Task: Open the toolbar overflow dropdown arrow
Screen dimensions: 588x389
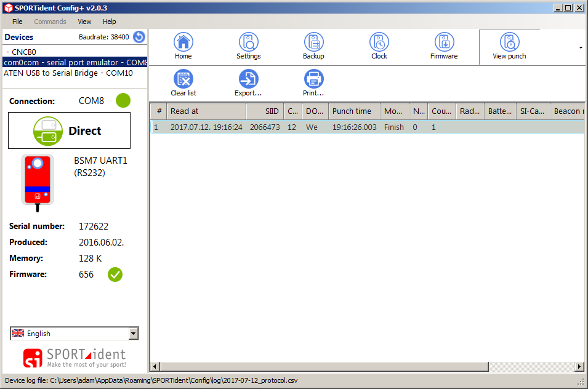Action: point(581,47)
